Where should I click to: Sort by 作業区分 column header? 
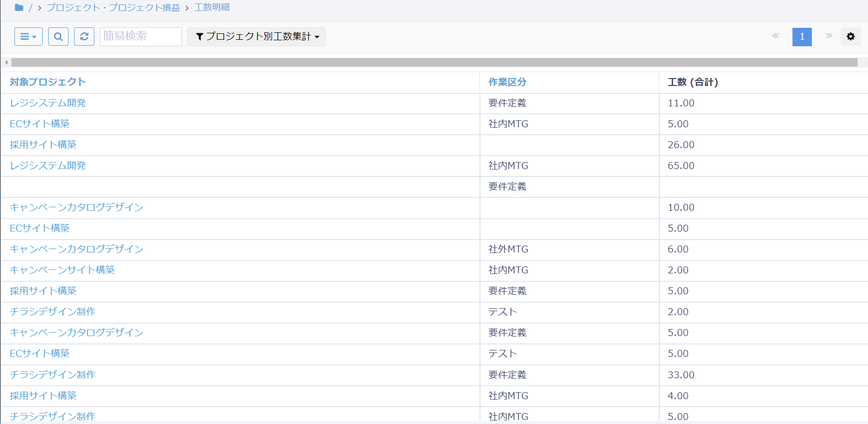click(x=507, y=82)
